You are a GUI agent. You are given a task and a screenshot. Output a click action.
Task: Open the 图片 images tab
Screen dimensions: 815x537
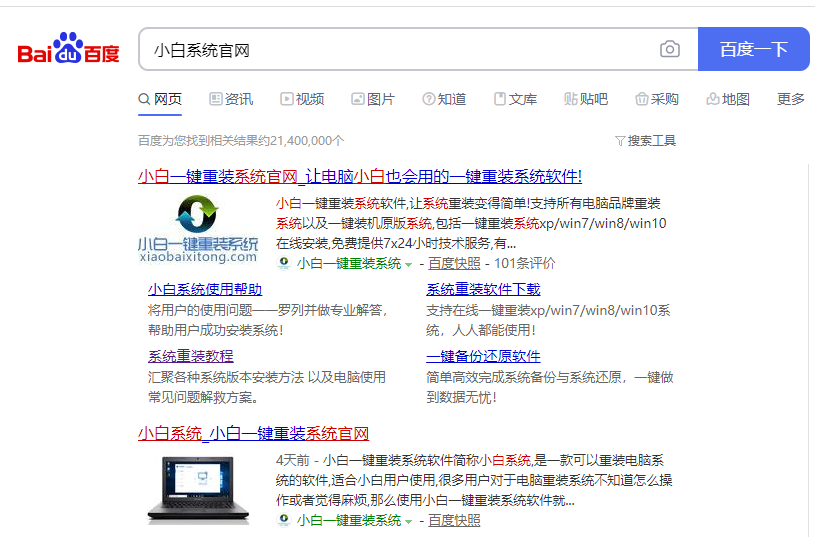[x=373, y=99]
